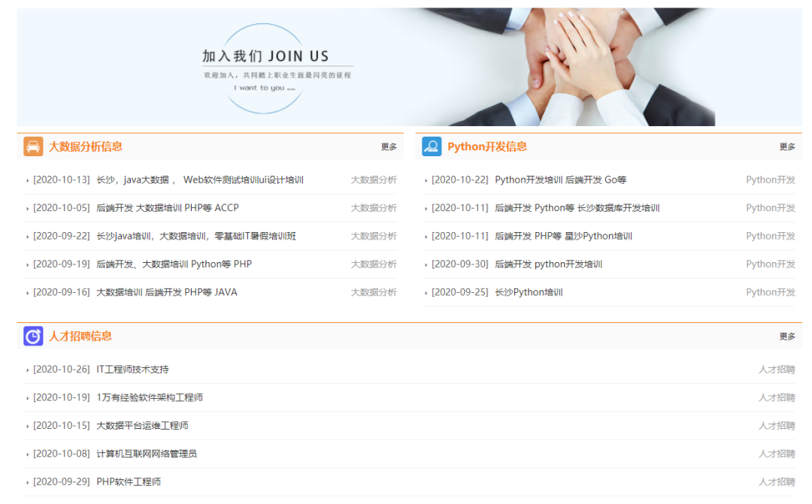Open article 长沙Python培训
812x504 pixels.
529,292
